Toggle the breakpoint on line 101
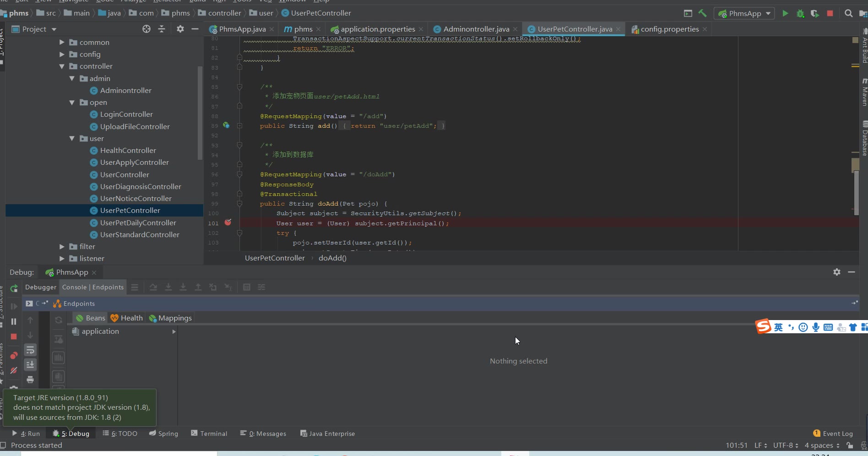The width and height of the screenshot is (868, 456). pyautogui.click(x=228, y=223)
